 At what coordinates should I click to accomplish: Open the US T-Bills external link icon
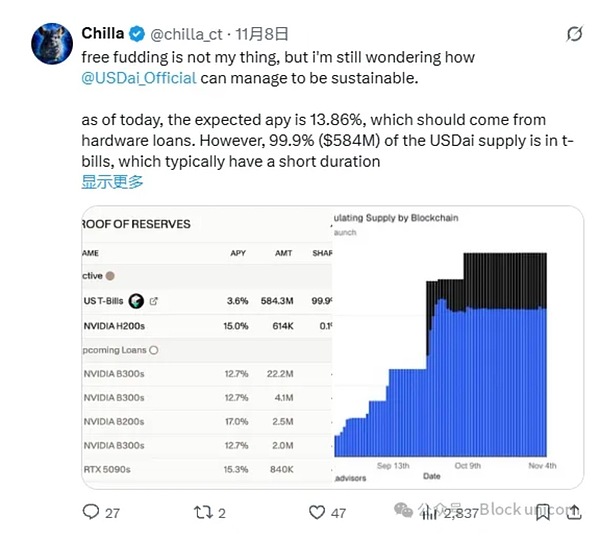[154, 300]
